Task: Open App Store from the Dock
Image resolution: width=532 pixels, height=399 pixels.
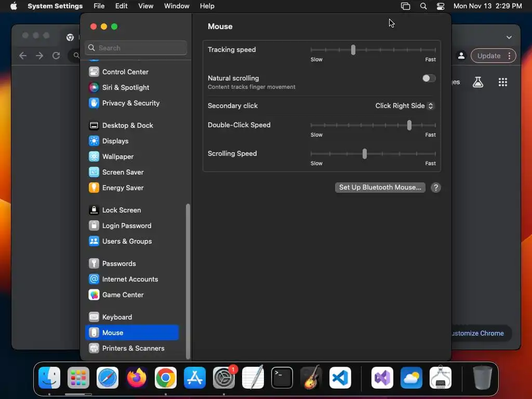Action: 195,378
